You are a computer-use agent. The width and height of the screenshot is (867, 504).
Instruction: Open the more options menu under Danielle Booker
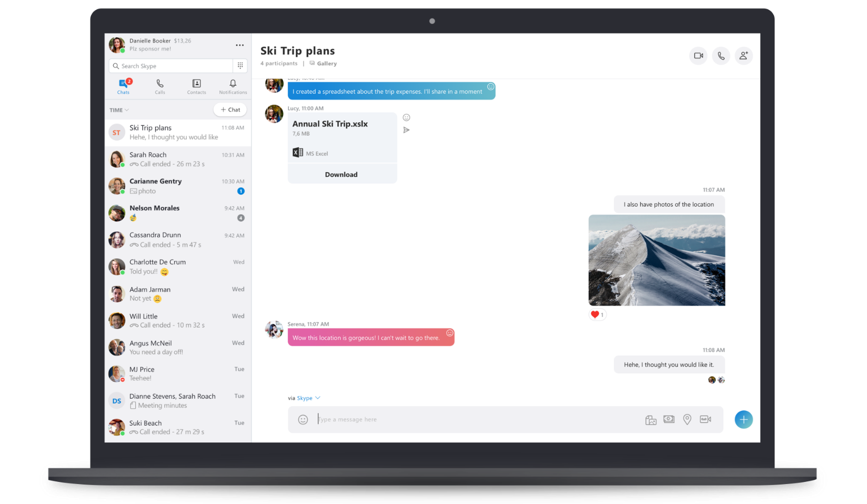click(x=240, y=45)
